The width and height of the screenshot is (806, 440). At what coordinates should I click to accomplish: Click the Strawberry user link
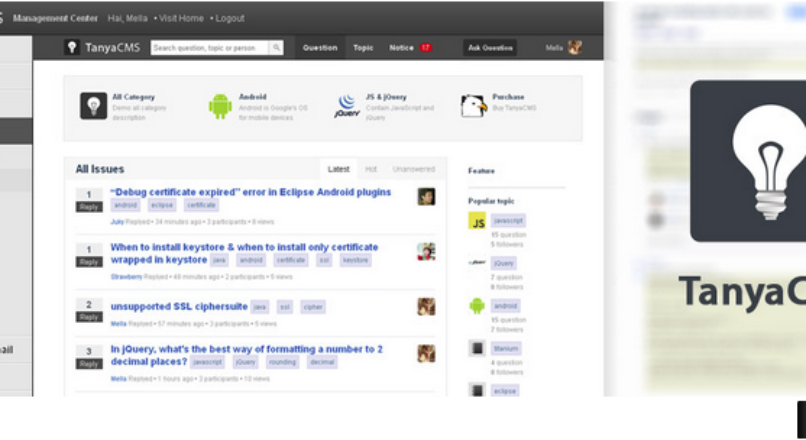click(126, 277)
